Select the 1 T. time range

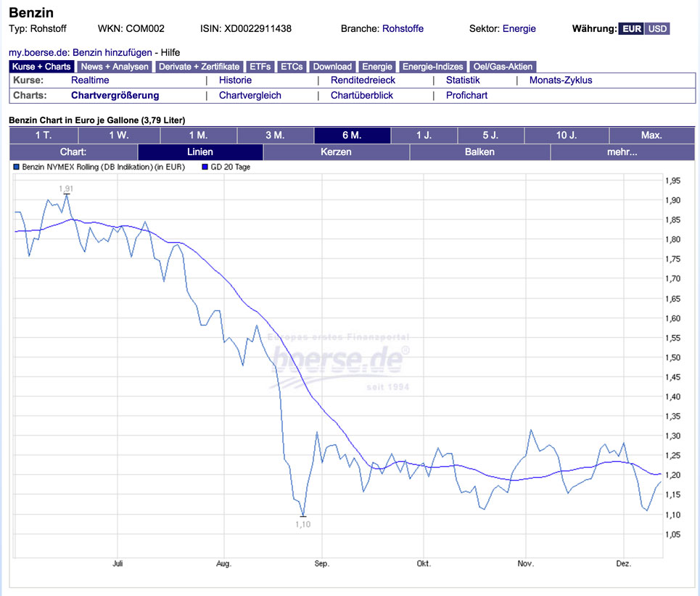[x=44, y=135]
